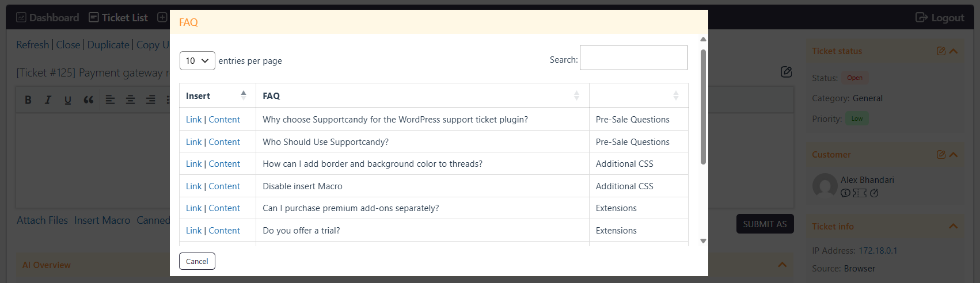Collapse the AI Overview section
980x283 pixels.
pyautogui.click(x=782, y=265)
